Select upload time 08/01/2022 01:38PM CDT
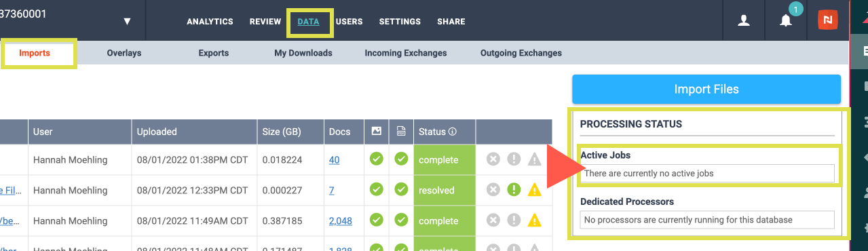 (192, 160)
